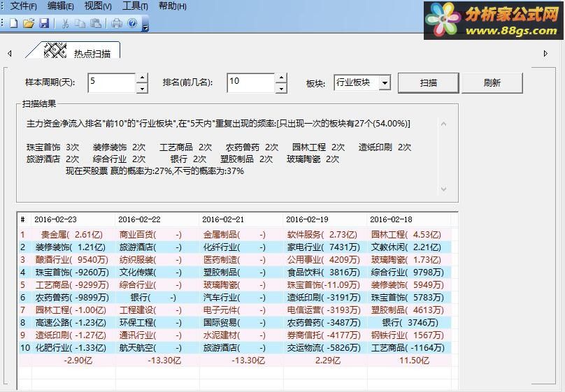565x392 pixels.
Task: Click the left tab scroll arrow
Action: [x=10, y=53]
